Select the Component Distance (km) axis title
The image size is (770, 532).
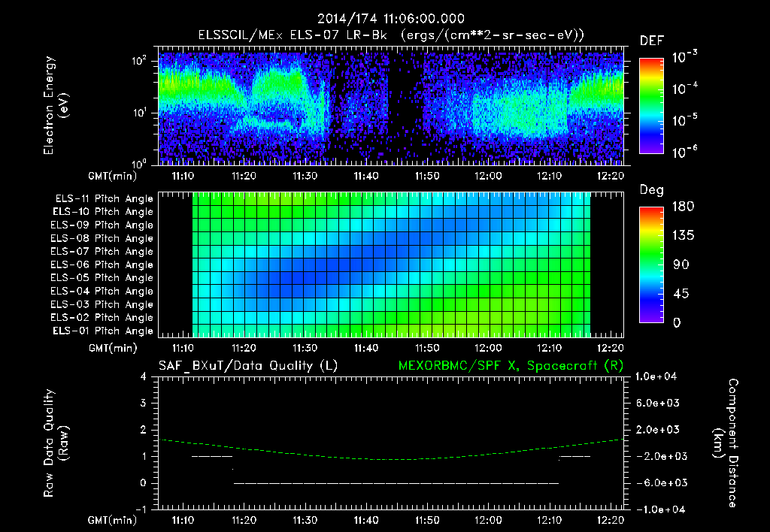[x=725, y=443]
